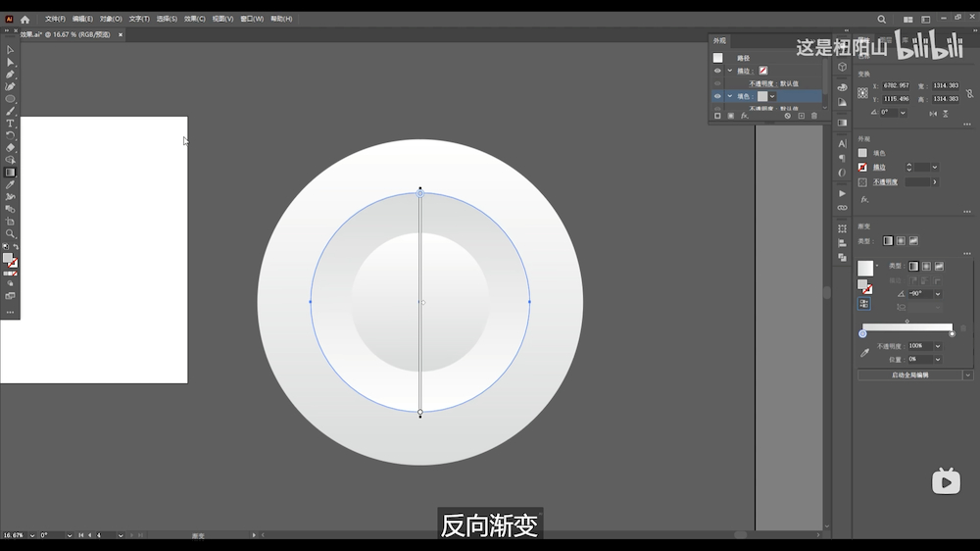
Task: Open the 对象(O) menu
Action: pyautogui.click(x=111, y=20)
